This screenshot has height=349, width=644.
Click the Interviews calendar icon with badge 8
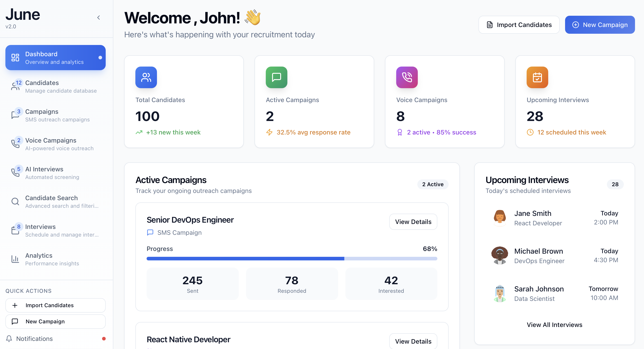click(x=15, y=230)
